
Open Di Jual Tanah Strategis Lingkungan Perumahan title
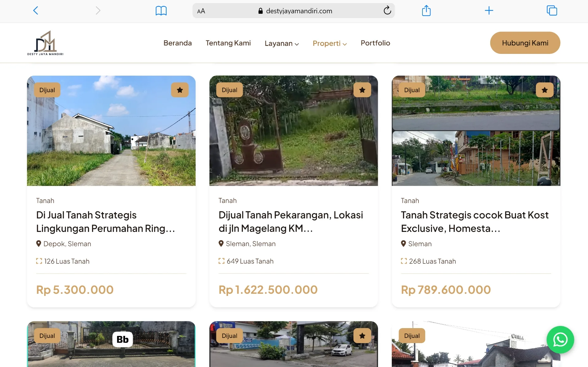click(x=105, y=222)
